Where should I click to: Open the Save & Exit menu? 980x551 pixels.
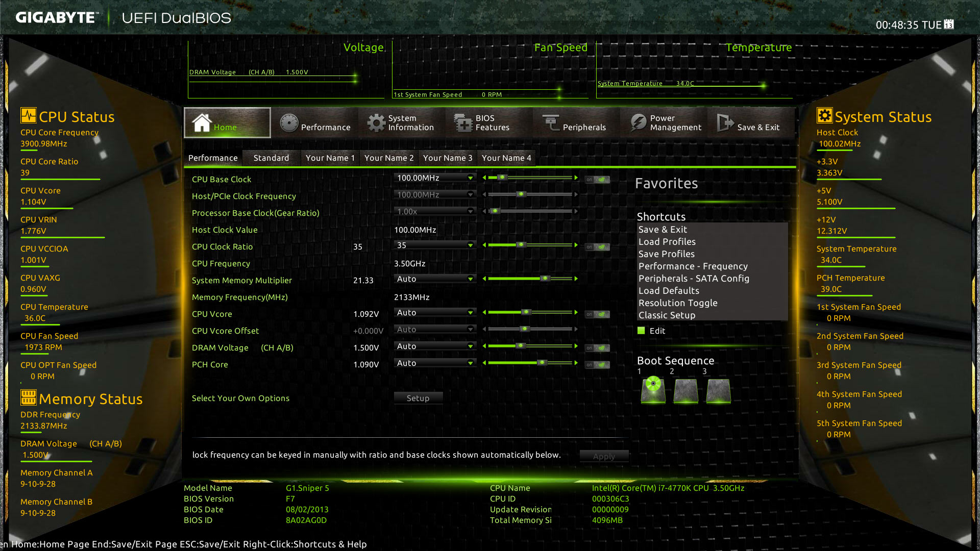point(751,123)
